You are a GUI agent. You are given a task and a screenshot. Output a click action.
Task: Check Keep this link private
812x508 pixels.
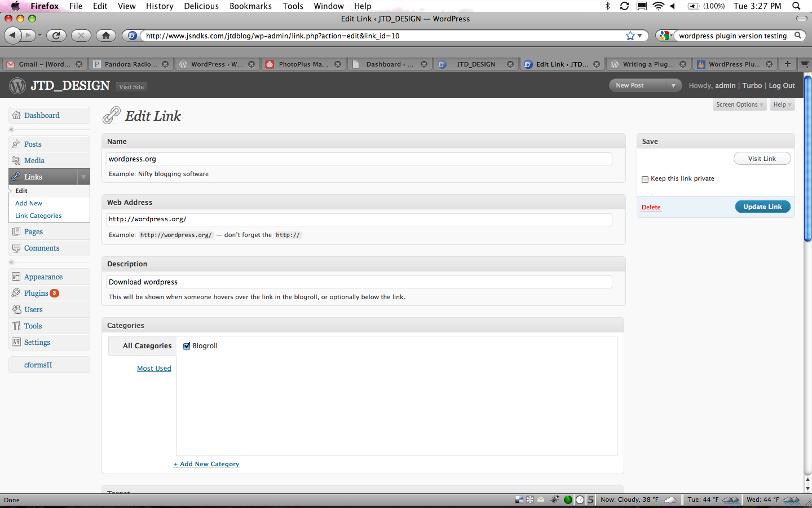(645, 179)
